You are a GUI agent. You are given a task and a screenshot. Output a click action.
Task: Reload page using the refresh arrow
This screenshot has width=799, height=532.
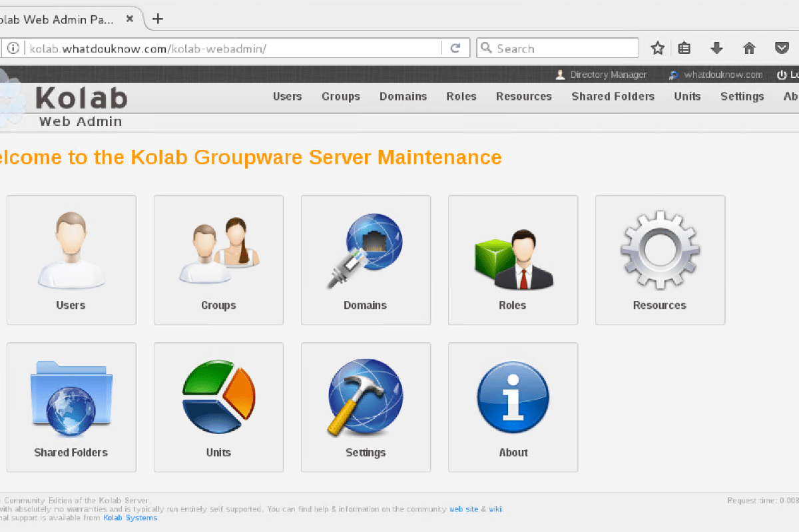click(456, 48)
